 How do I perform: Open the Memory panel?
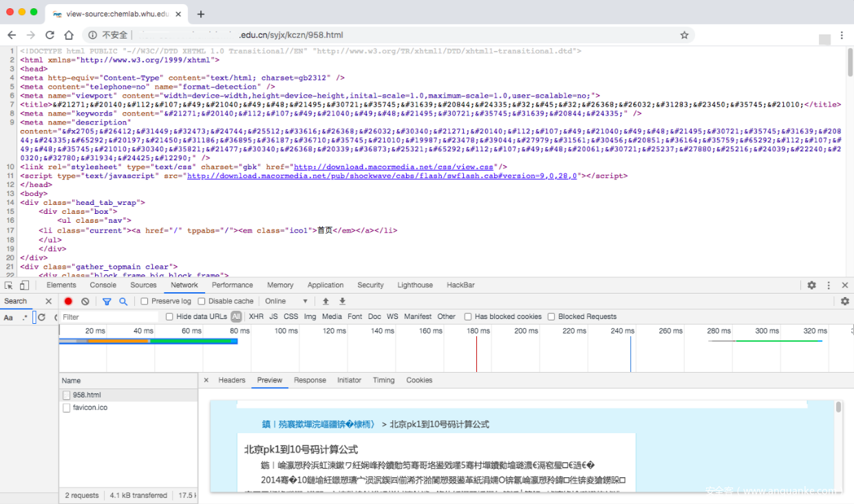pyautogui.click(x=280, y=285)
